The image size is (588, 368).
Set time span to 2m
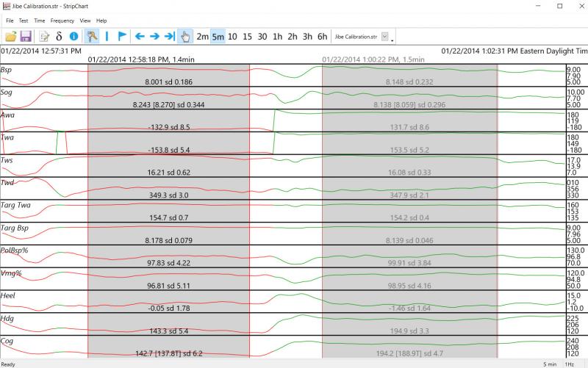202,36
